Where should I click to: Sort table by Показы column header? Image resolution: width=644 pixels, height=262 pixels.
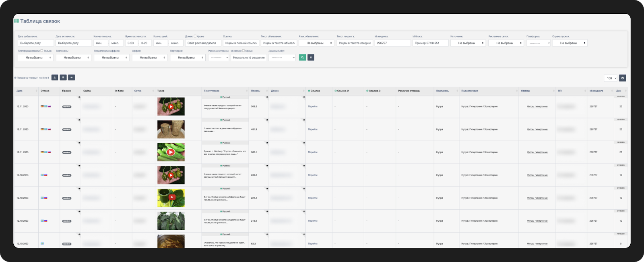pyautogui.click(x=258, y=91)
